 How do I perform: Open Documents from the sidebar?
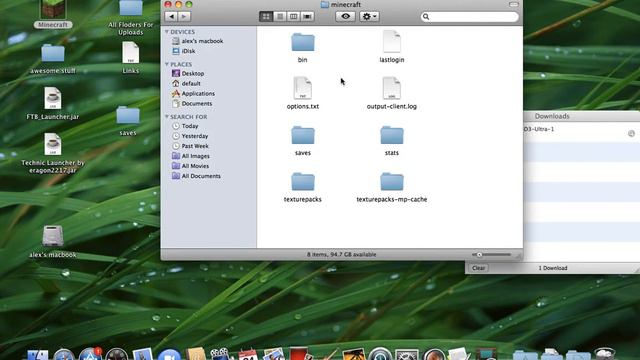192,104
